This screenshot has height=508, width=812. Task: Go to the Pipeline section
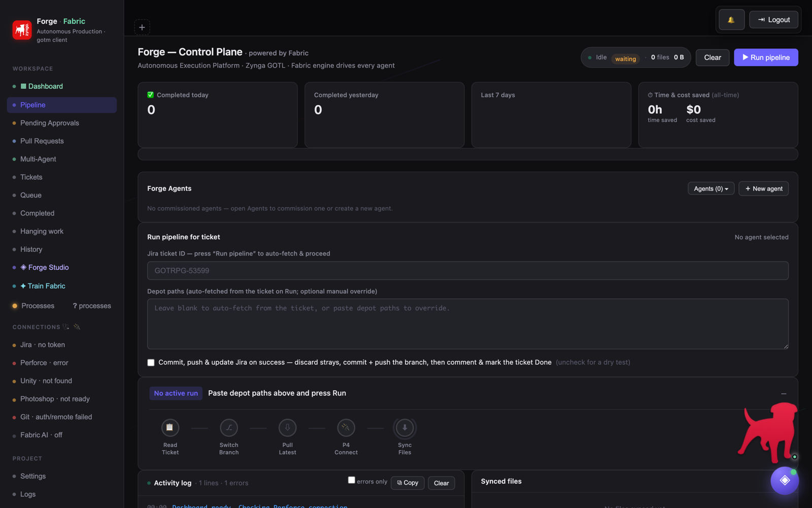pyautogui.click(x=62, y=105)
